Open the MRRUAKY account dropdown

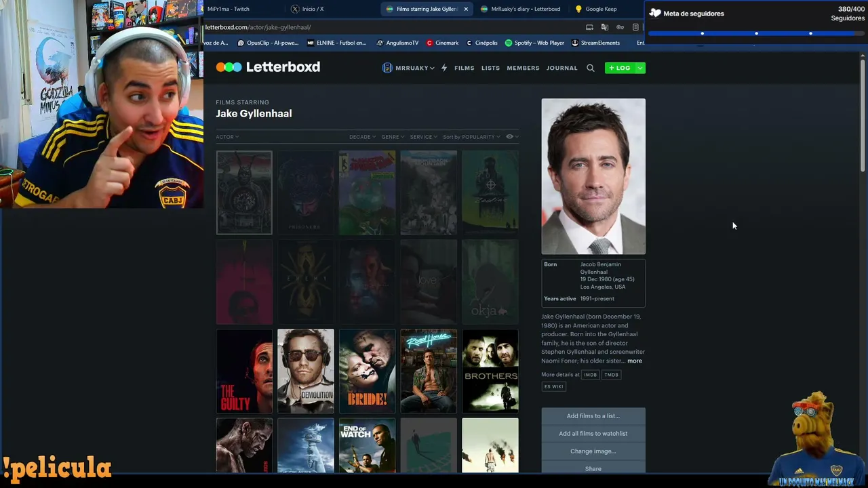click(x=414, y=68)
